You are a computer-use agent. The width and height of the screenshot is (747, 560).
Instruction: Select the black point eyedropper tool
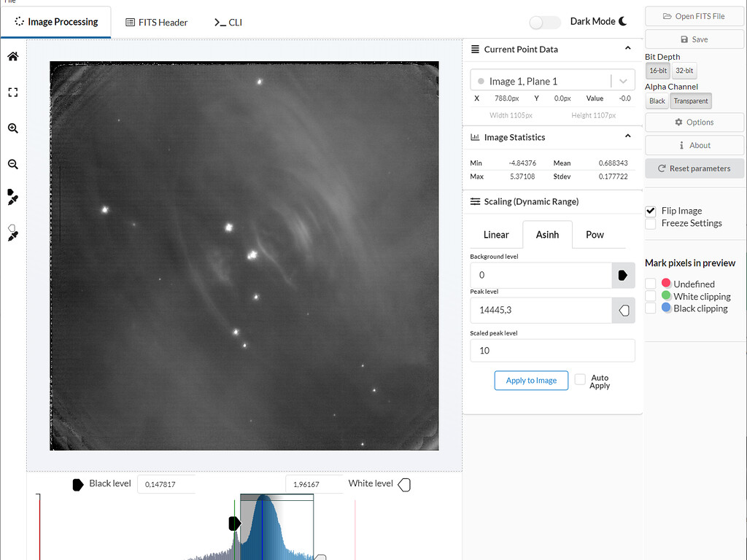point(13,197)
